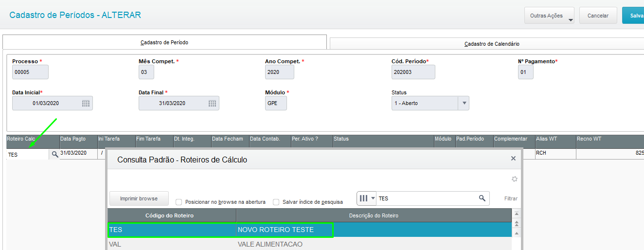The image size is (644, 250).
Task: Click the Data Inicial date field
Action: click(53, 103)
